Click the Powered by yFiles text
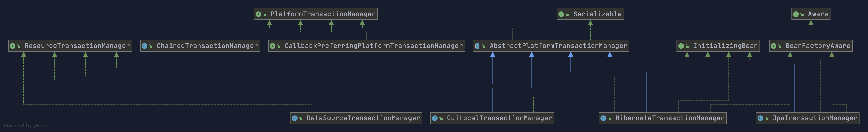The height and width of the screenshot is (132, 868). click(25, 126)
